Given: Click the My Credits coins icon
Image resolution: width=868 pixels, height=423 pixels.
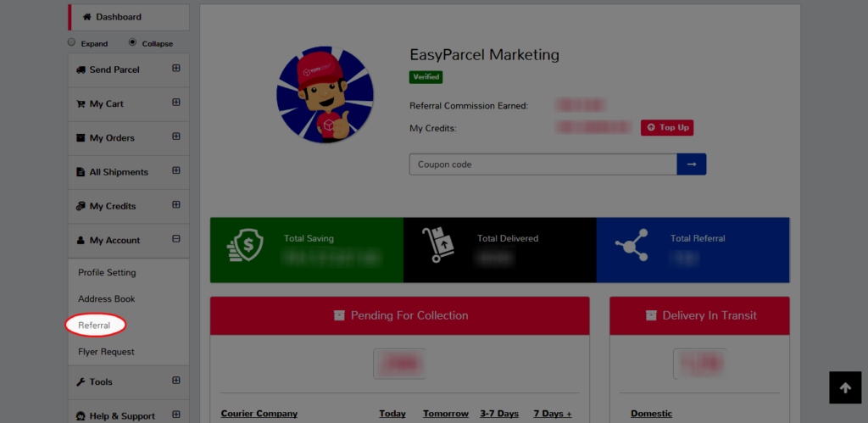Looking at the screenshot, I should 81,206.
